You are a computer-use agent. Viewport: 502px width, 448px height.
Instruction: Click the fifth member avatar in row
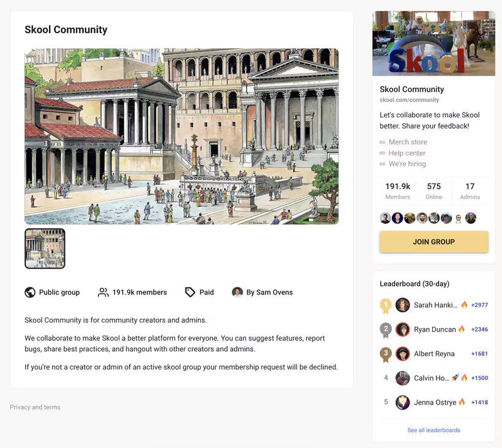(434, 218)
